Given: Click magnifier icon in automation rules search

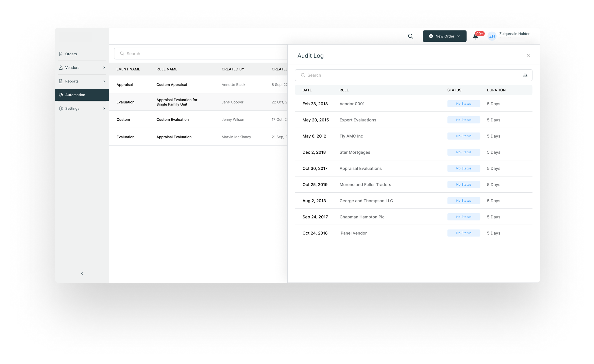Looking at the screenshot, I should pos(122,54).
